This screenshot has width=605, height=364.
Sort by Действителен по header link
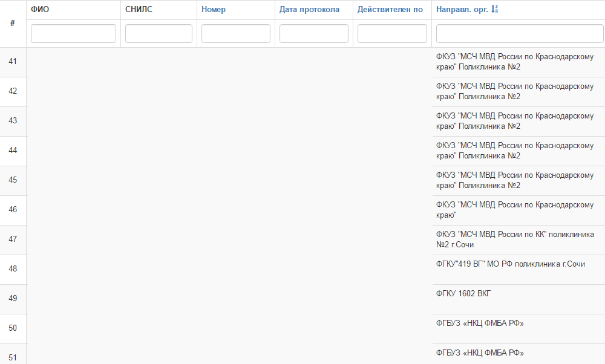tap(390, 10)
